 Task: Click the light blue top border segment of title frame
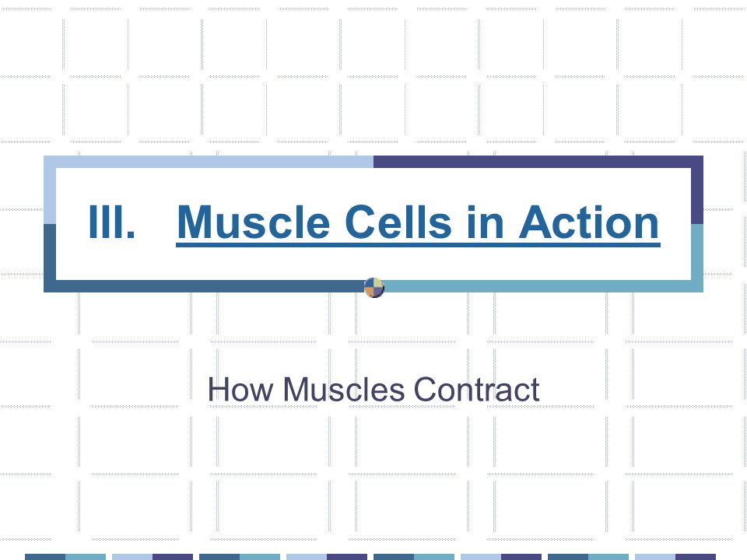(209, 162)
